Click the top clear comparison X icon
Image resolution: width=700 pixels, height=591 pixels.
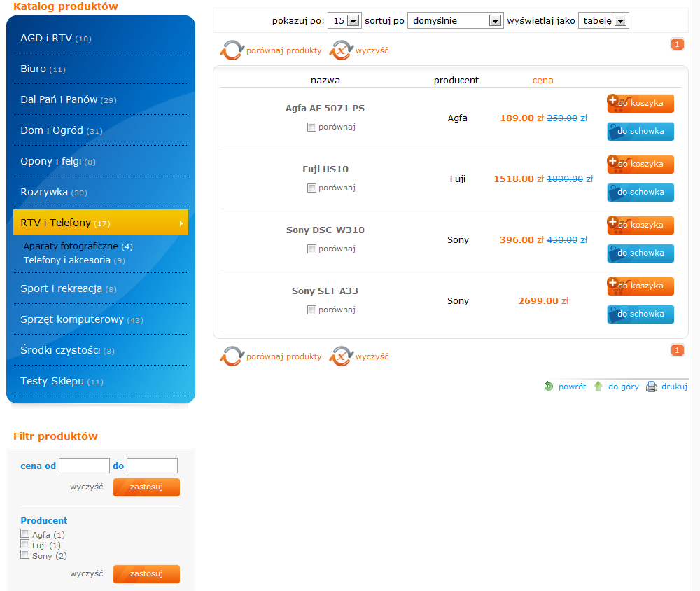341,50
